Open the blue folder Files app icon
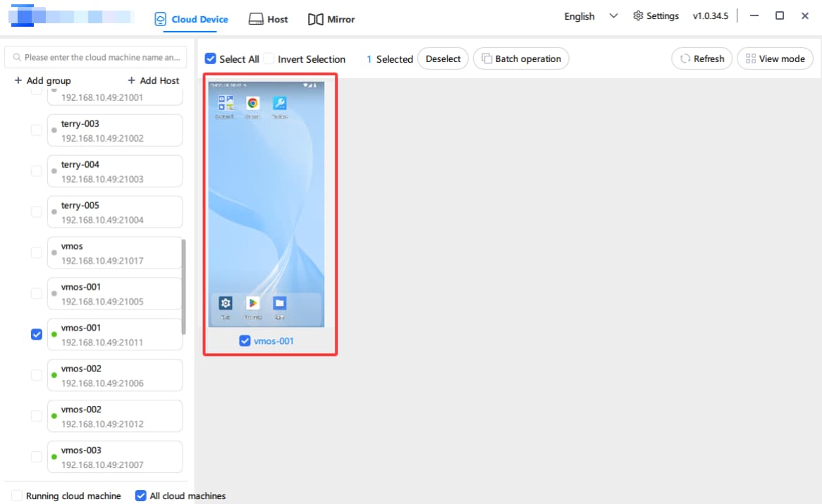The width and height of the screenshot is (822, 504). tap(279, 303)
